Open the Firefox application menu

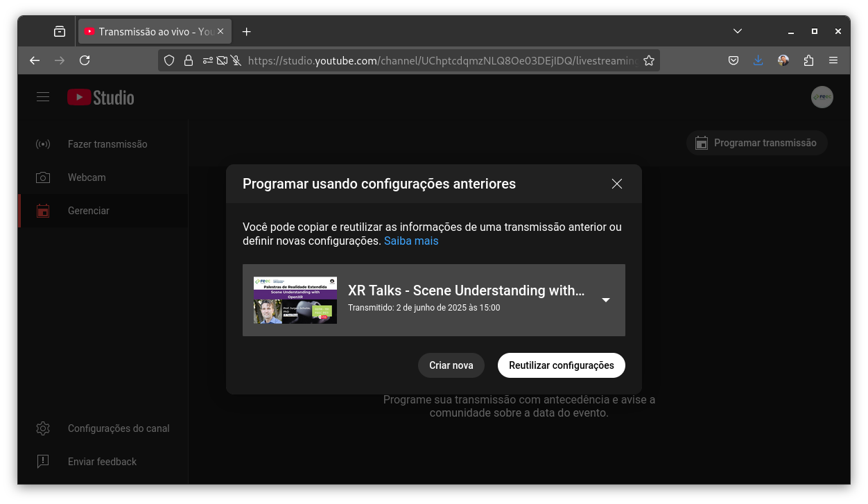[833, 60]
